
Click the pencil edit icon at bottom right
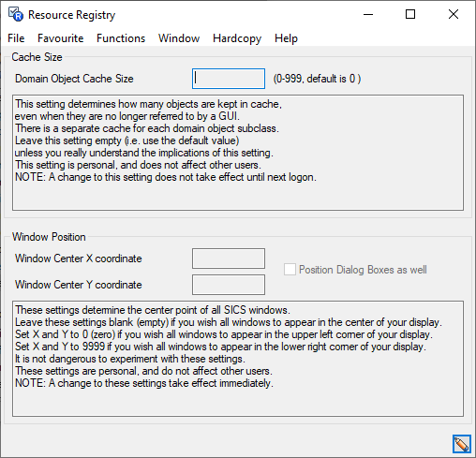pos(462,444)
